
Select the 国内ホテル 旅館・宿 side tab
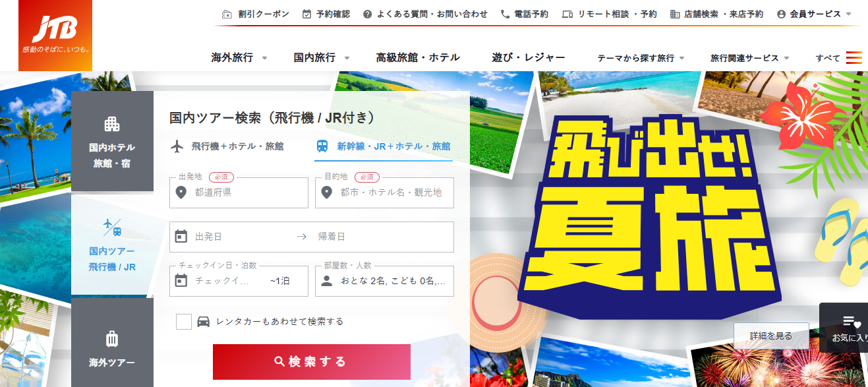tap(112, 141)
